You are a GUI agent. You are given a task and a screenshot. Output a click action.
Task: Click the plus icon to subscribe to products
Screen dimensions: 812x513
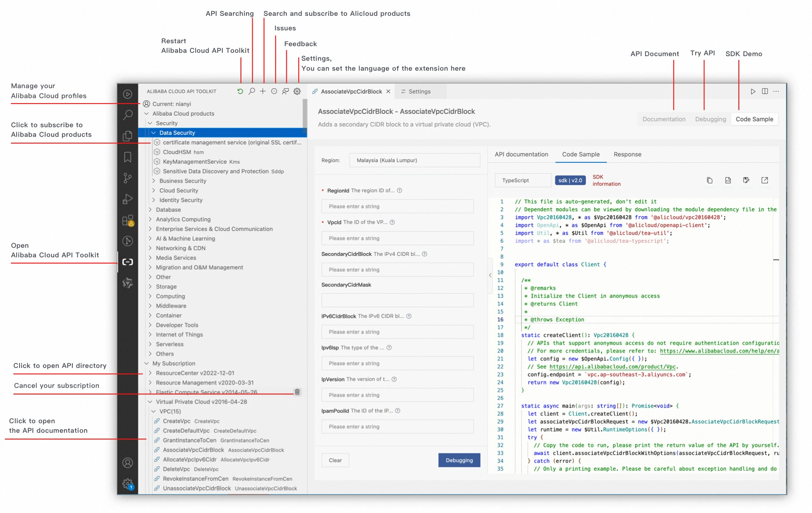click(x=263, y=91)
